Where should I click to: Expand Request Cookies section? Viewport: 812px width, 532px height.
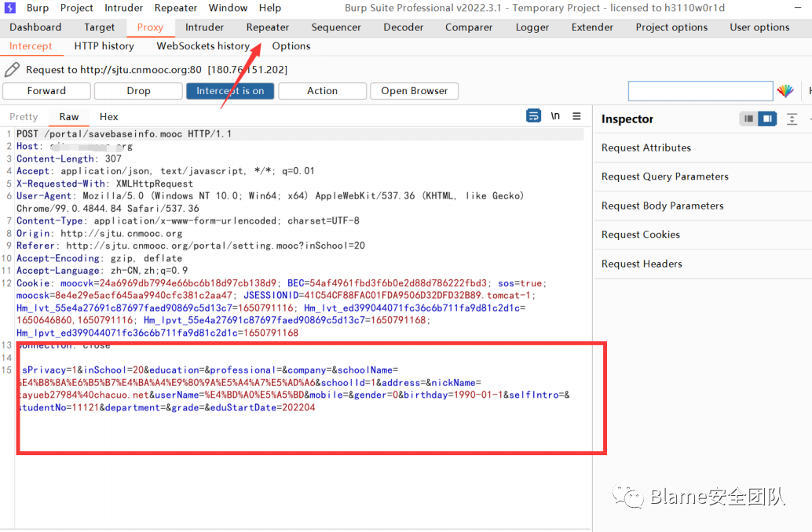click(x=703, y=235)
